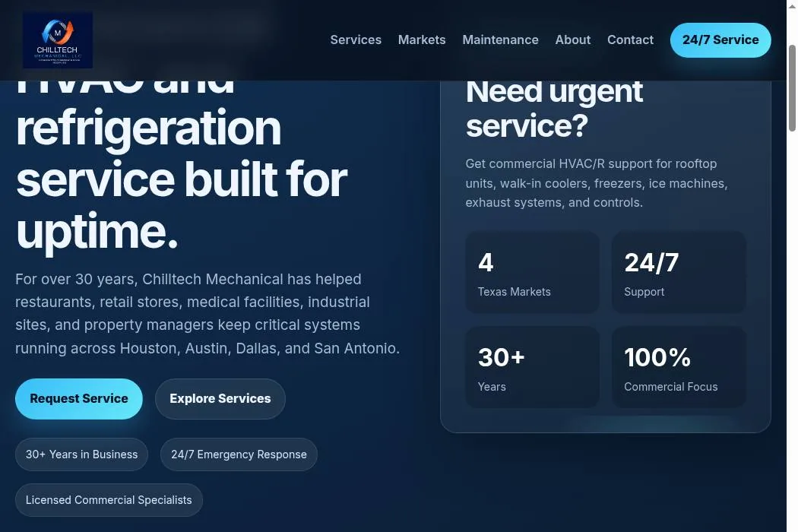798x532 pixels.
Task: Click the 4 Texas Markets stat card
Action: point(532,272)
